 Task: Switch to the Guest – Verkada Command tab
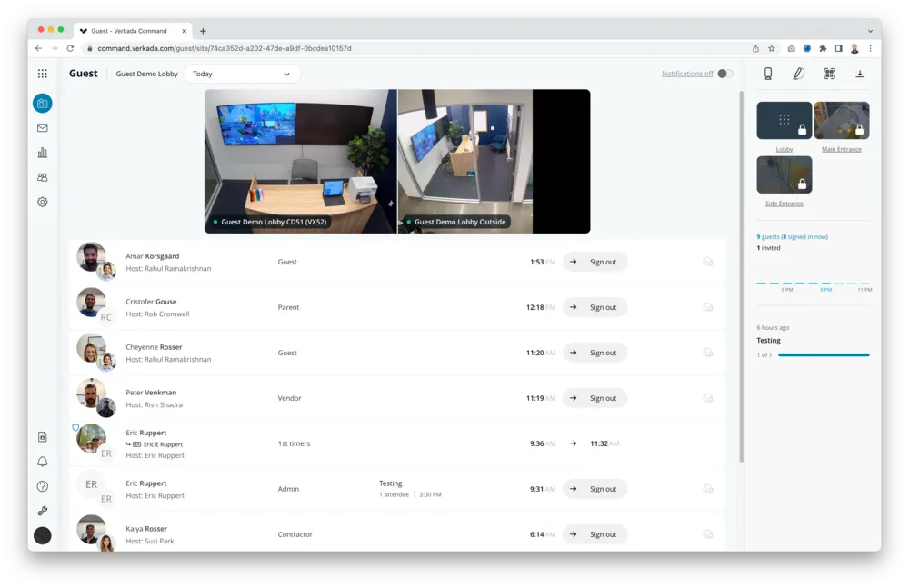coord(132,31)
